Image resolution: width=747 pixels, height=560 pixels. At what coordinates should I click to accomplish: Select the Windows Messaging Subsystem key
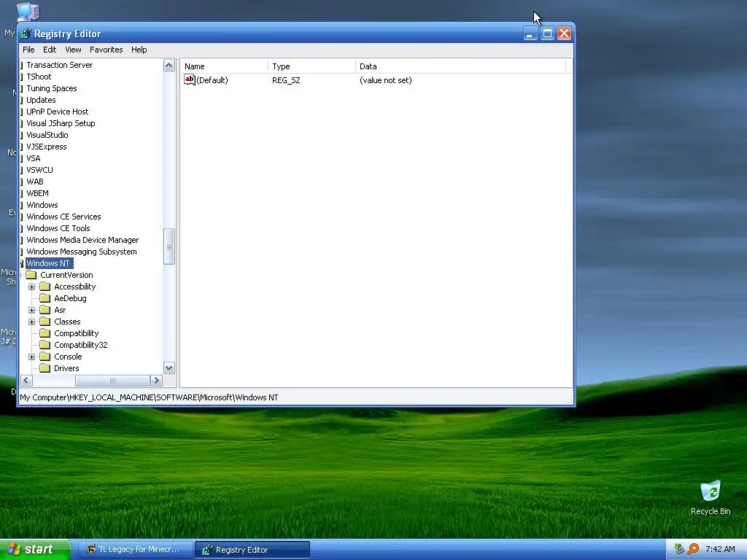pos(82,252)
